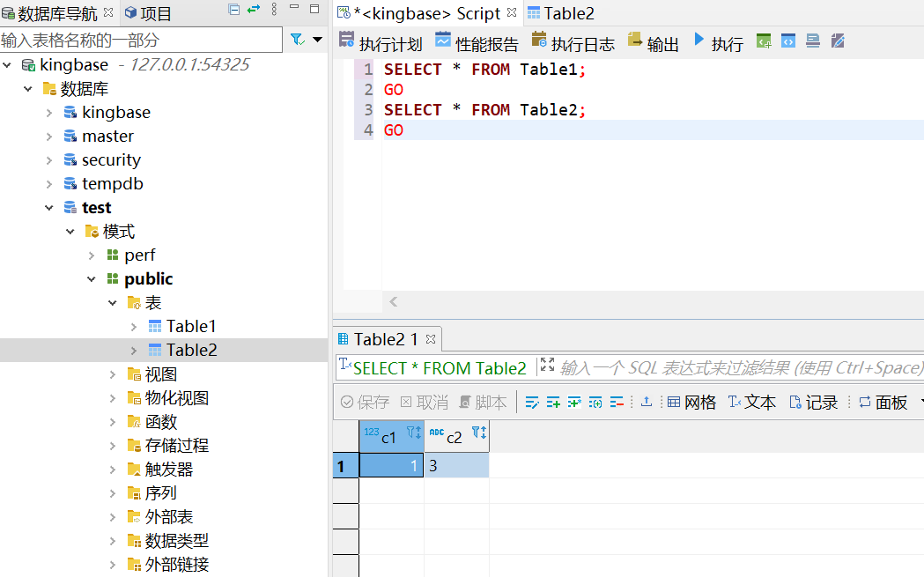
Task: Expand the 视图 views folder
Action: pos(113,374)
